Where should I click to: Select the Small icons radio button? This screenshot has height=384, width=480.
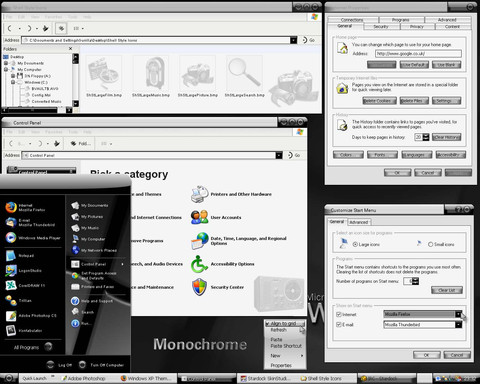pyautogui.click(x=430, y=245)
